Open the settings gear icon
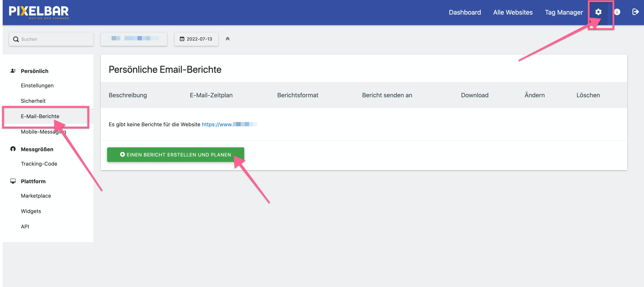The height and width of the screenshot is (287, 644). pyautogui.click(x=598, y=12)
